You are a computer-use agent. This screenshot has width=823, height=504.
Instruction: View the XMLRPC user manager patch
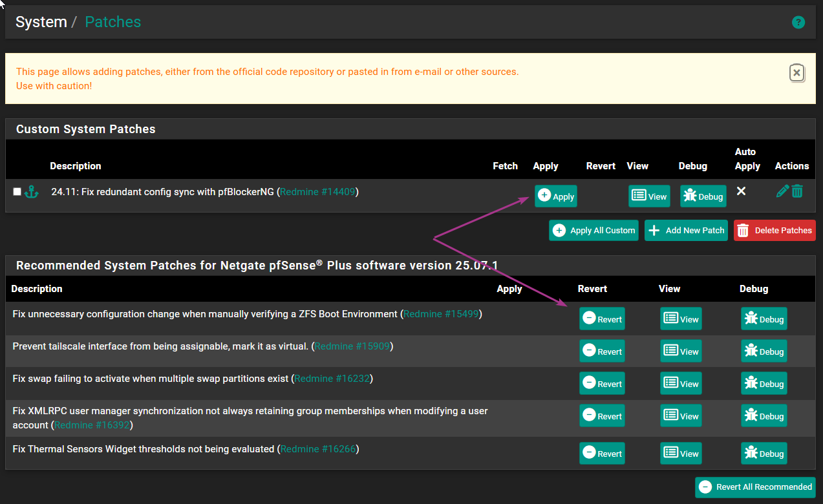tap(681, 415)
